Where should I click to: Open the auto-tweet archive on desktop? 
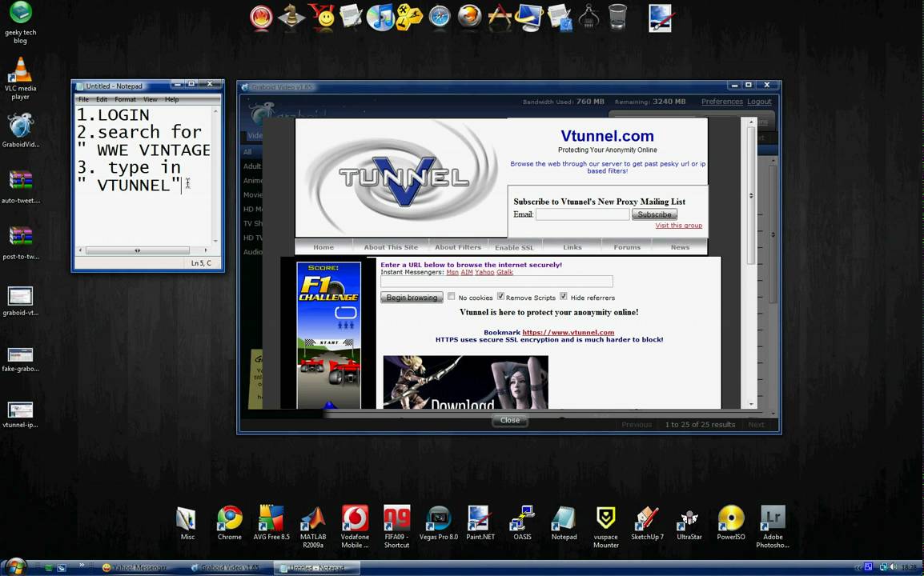[x=21, y=186]
